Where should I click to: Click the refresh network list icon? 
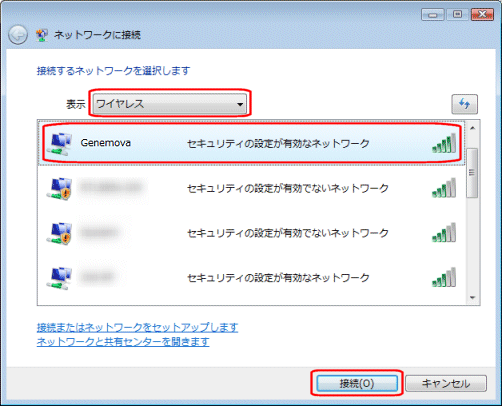pyautogui.click(x=464, y=104)
